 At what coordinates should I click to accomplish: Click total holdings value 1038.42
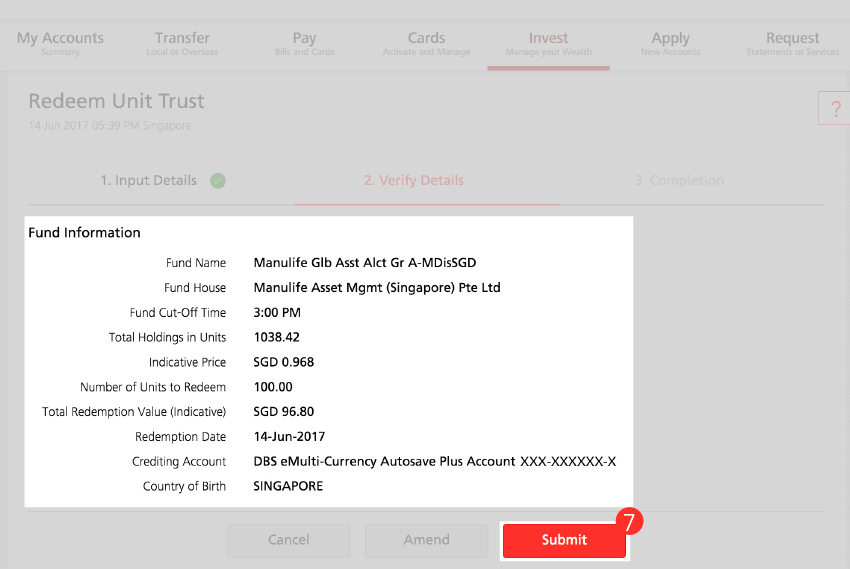pos(276,338)
